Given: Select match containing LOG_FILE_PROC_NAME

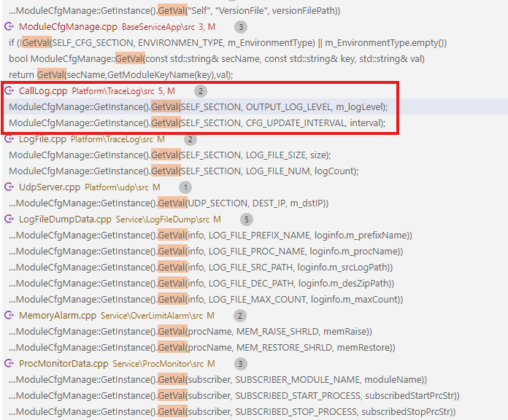Looking at the screenshot, I should tap(206, 251).
